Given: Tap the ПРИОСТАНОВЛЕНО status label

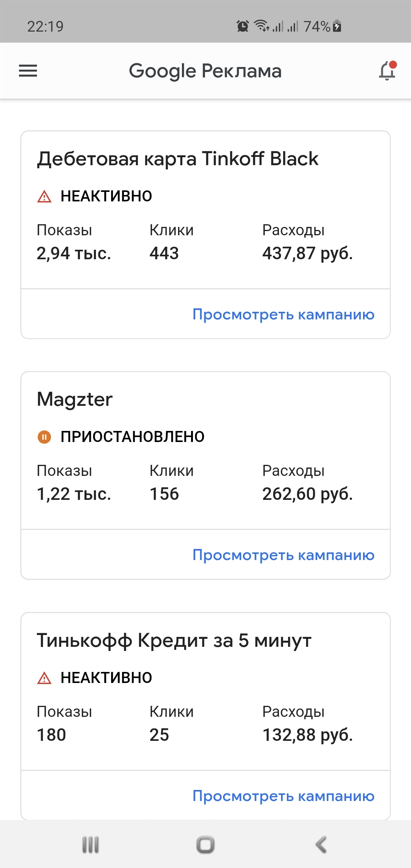Looking at the screenshot, I should [x=132, y=437].
